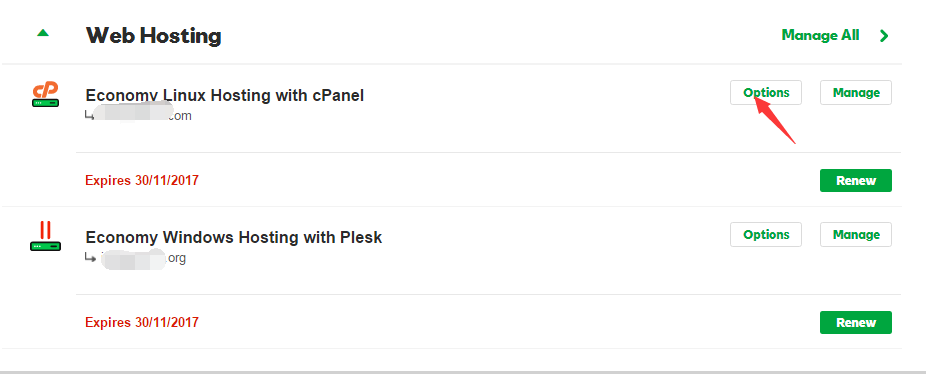
Task: Open Options for Linux cPanel hosting
Action: coord(766,93)
